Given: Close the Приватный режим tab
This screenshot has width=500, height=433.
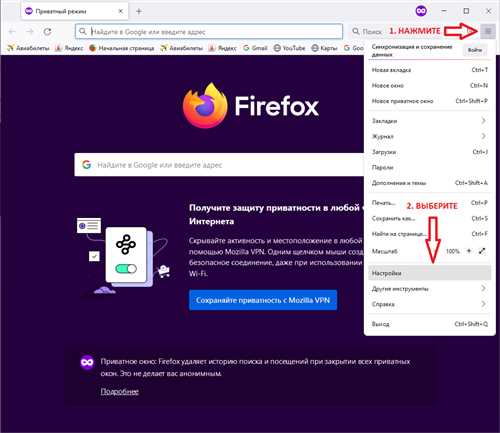Looking at the screenshot, I should click(121, 11).
